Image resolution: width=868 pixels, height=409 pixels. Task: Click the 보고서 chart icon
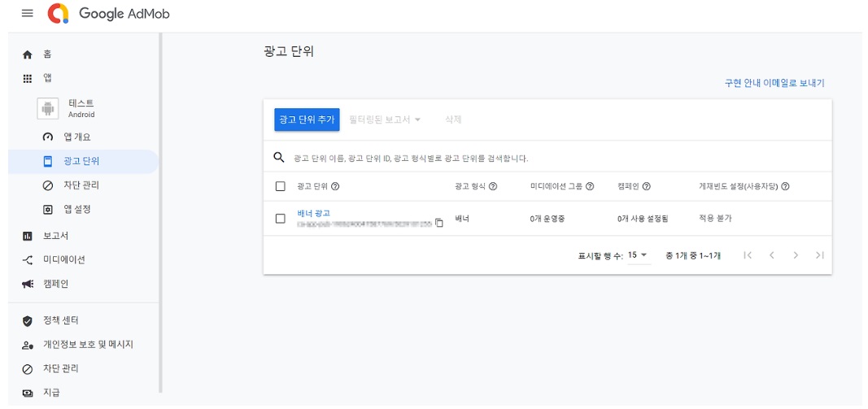pos(27,236)
